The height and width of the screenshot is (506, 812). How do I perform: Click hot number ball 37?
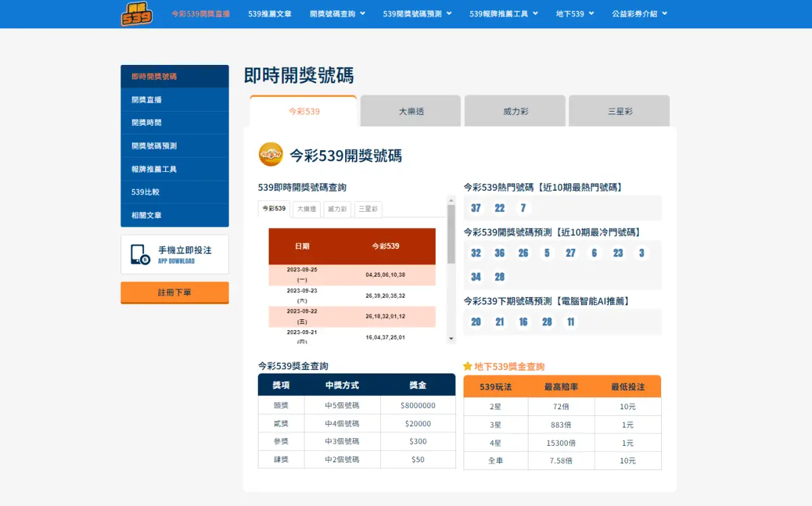tap(476, 208)
